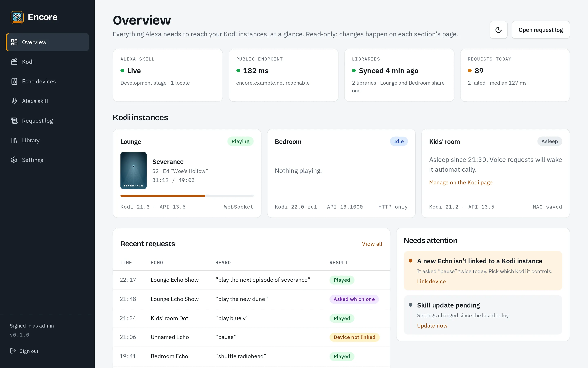Click the v0.1.0 version label
588x368 pixels.
coord(19,335)
